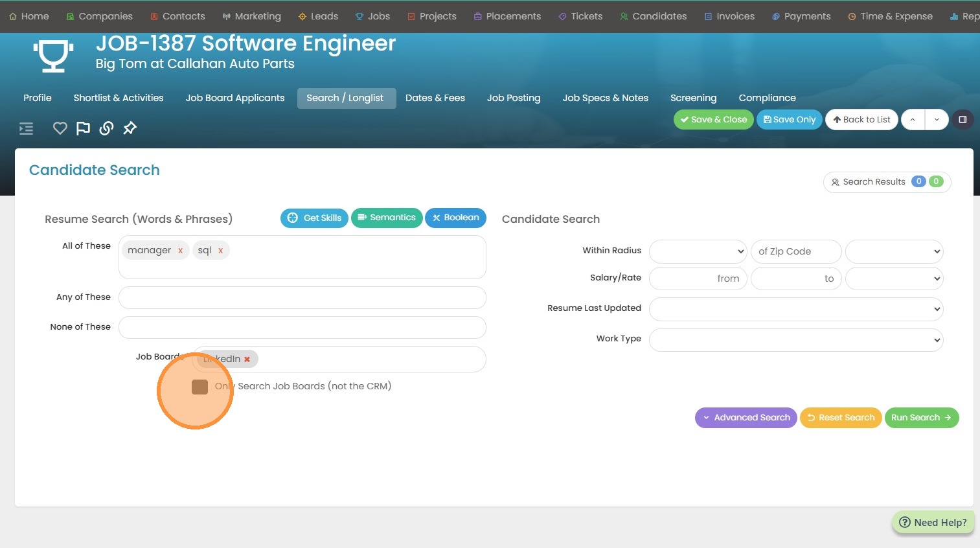Go to next record with down chevron
Image resolution: width=980 pixels, height=548 pixels.
tap(937, 120)
